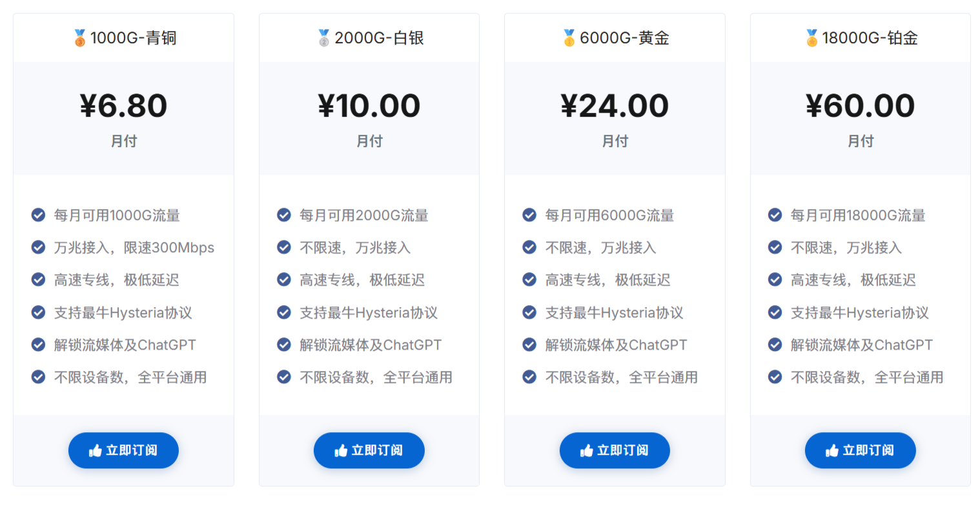
Task: Click the 18000G-铂金 plan title
Action: (869, 38)
